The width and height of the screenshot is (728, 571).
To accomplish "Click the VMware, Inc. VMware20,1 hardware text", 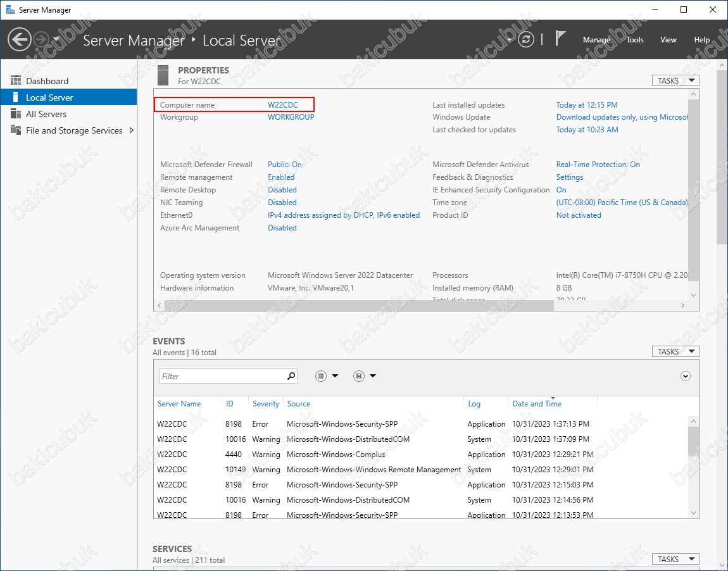I will click(x=311, y=288).
